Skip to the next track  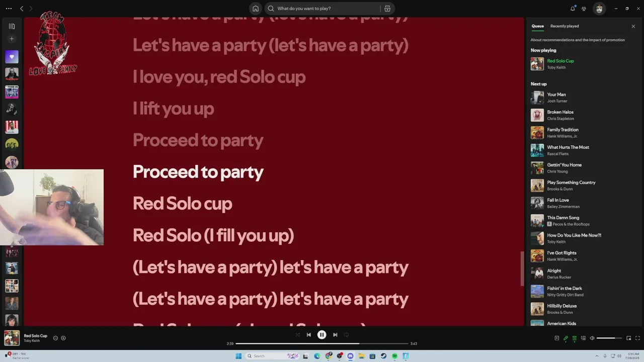click(335, 335)
